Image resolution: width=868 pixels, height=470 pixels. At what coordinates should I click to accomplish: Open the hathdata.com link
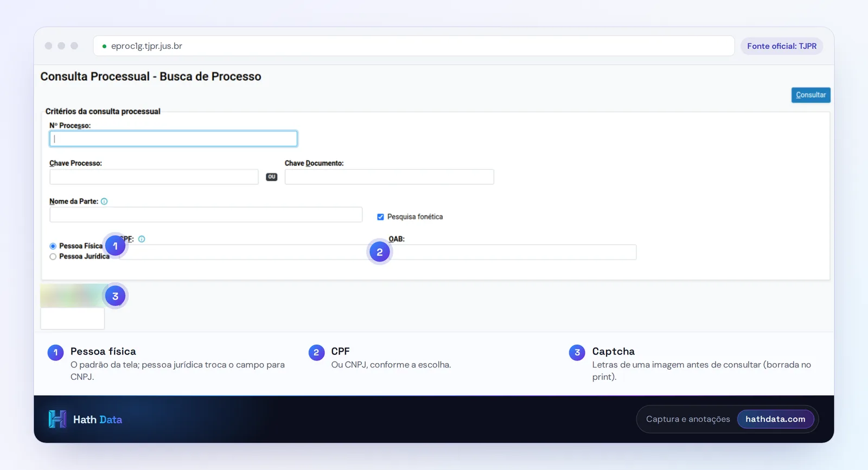pyautogui.click(x=775, y=419)
